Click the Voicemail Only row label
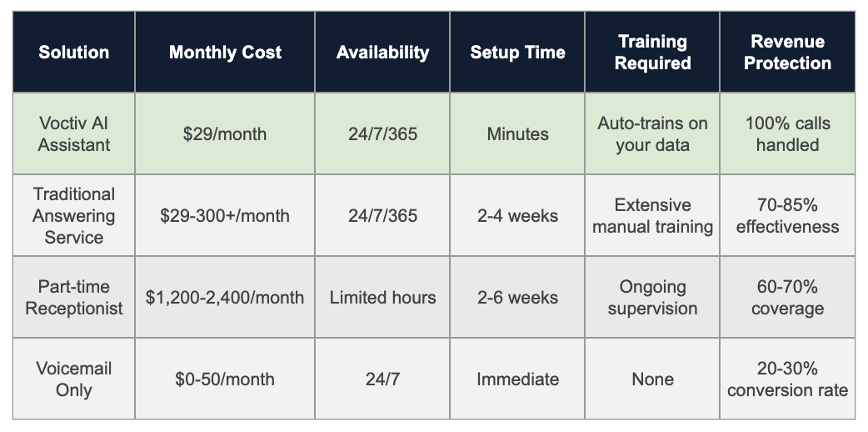The width and height of the screenshot is (868, 432). pos(74,379)
